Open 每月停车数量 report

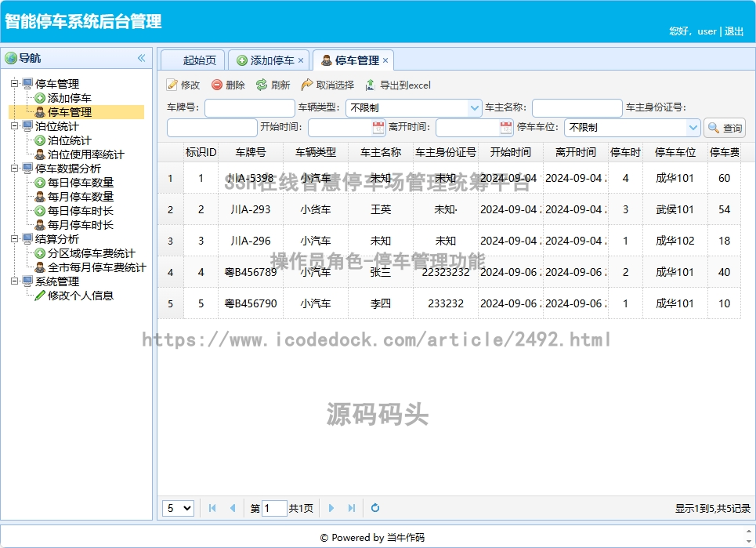(x=81, y=196)
